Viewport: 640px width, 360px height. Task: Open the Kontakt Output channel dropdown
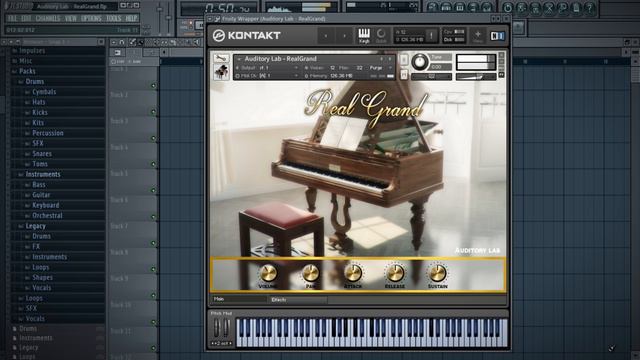point(267,68)
